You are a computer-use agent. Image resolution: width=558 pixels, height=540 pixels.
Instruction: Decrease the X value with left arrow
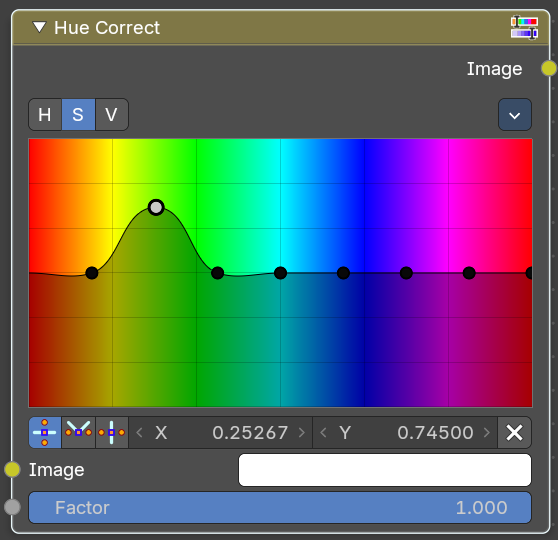tap(140, 432)
